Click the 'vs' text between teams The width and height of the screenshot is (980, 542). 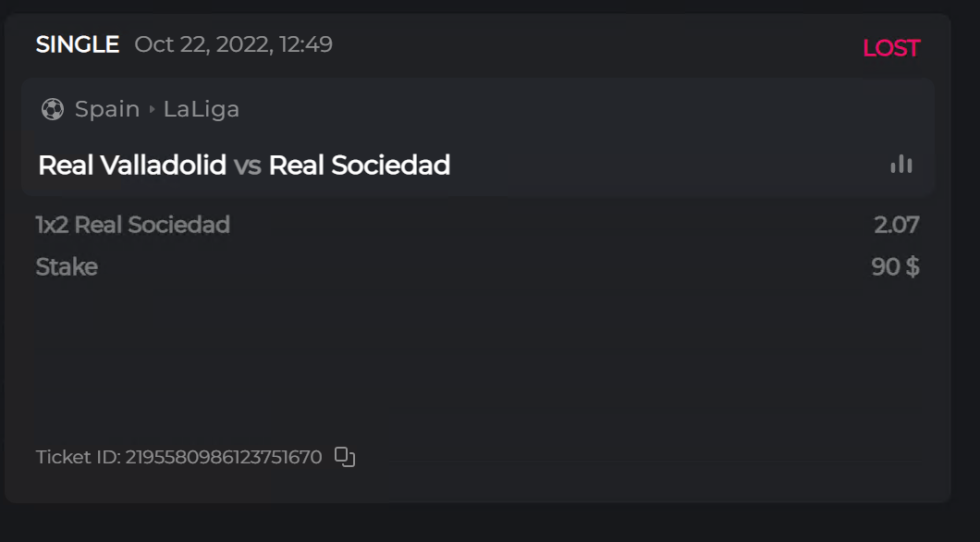click(247, 166)
